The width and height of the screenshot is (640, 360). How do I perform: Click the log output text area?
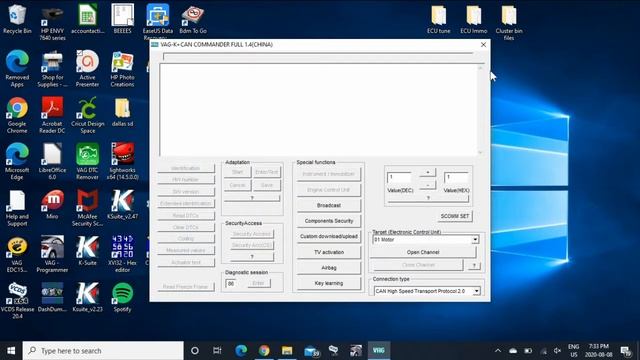318,109
